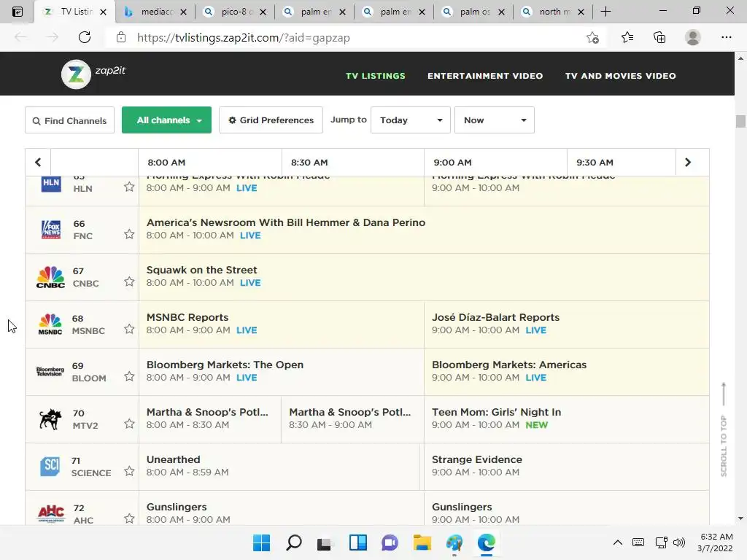
Task: Open Chat app in taskbar
Action: pyautogui.click(x=390, y=542)
